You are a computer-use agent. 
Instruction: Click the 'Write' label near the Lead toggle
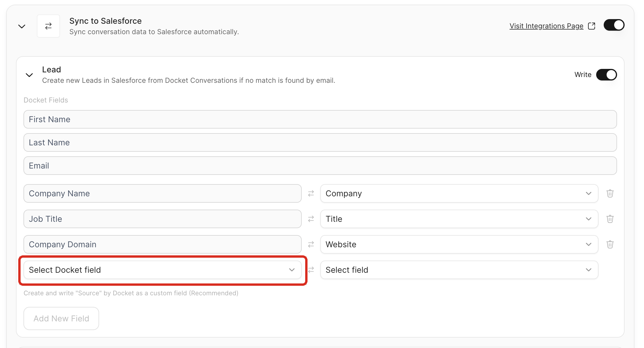[x=583, y=75]
